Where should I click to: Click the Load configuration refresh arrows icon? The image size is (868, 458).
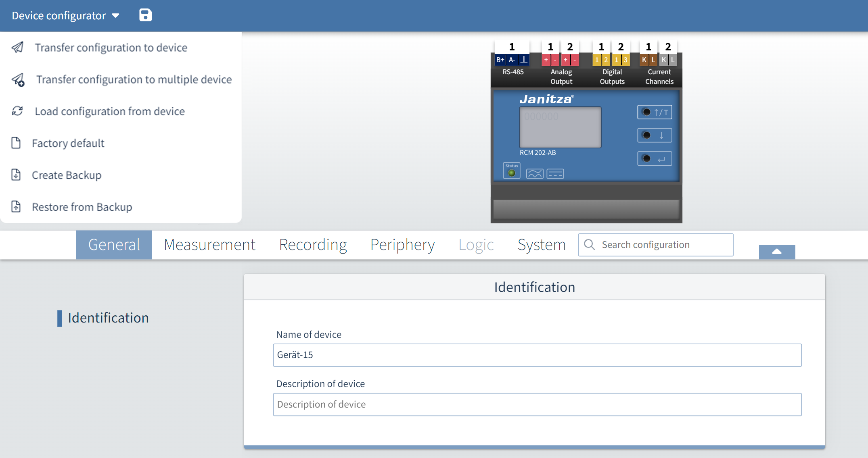[x=17, y=111]
